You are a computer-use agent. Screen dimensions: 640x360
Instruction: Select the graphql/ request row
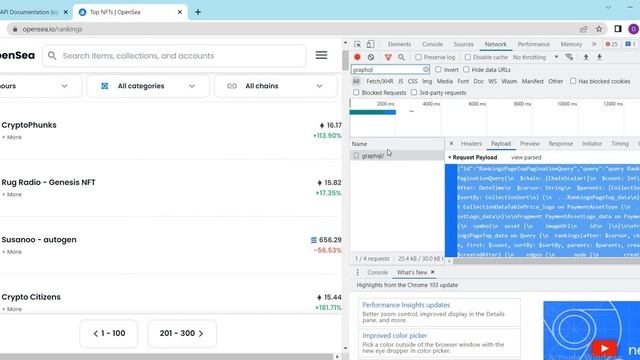tap(397, 156)
